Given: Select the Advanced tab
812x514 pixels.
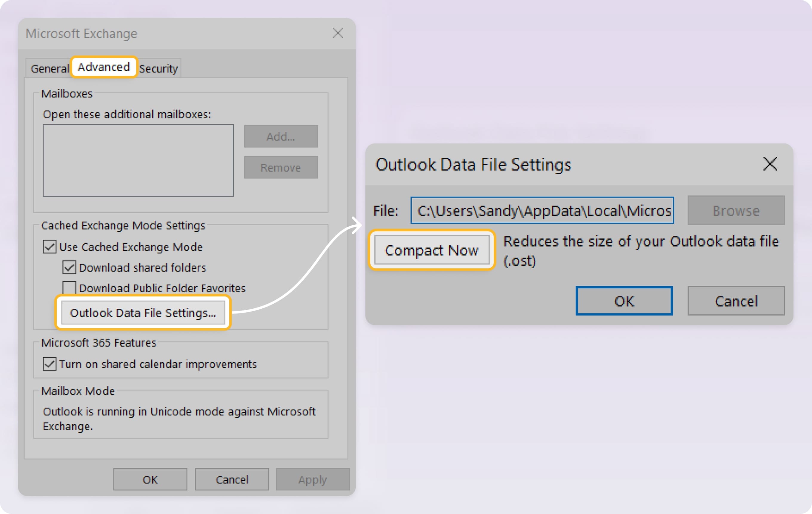Looking at the screenshot, I should (x=104, y=67).
